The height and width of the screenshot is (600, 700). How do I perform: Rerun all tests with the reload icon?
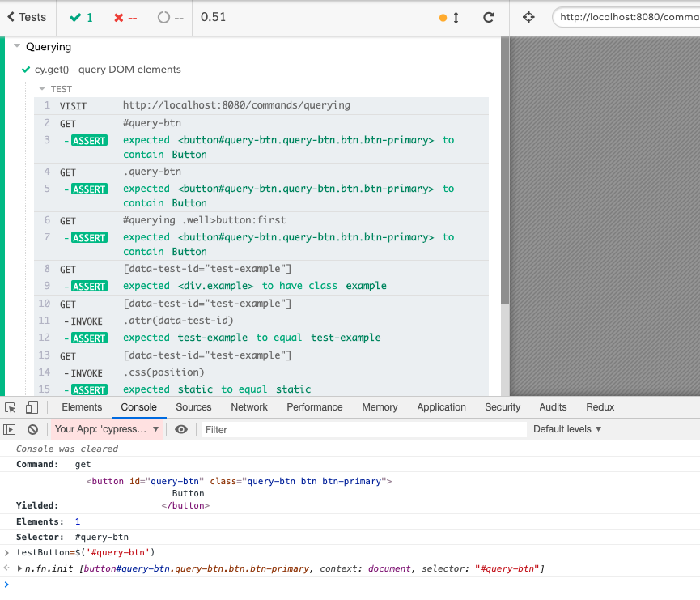[489, 18]
